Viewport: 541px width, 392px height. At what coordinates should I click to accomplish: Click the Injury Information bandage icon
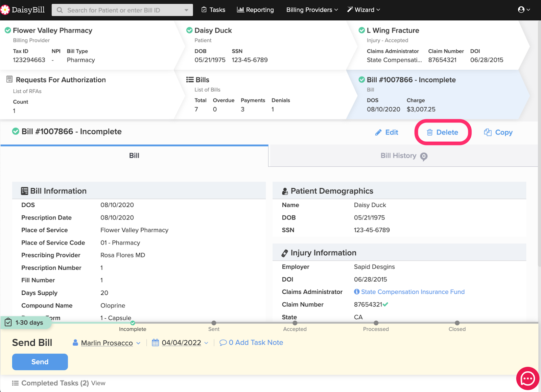coord(285,253)
